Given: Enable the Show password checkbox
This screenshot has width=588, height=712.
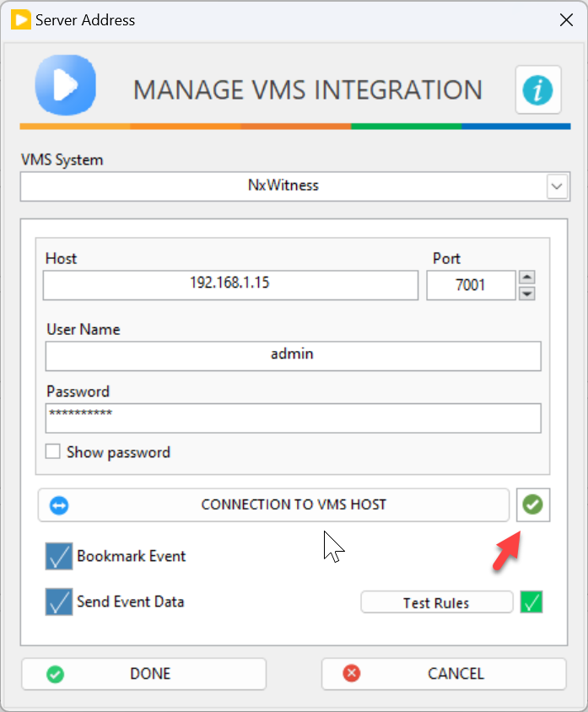Looking at the screenshot, I should click(53, 452).
